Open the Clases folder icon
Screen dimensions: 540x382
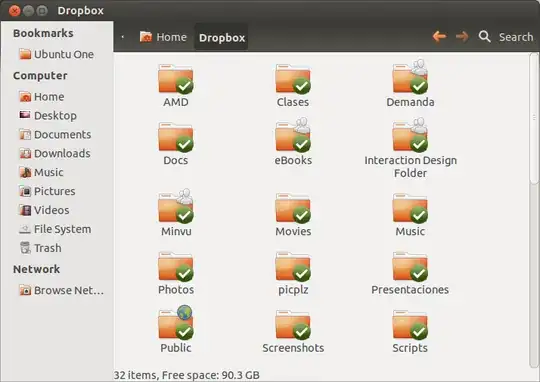click(293, 79)
